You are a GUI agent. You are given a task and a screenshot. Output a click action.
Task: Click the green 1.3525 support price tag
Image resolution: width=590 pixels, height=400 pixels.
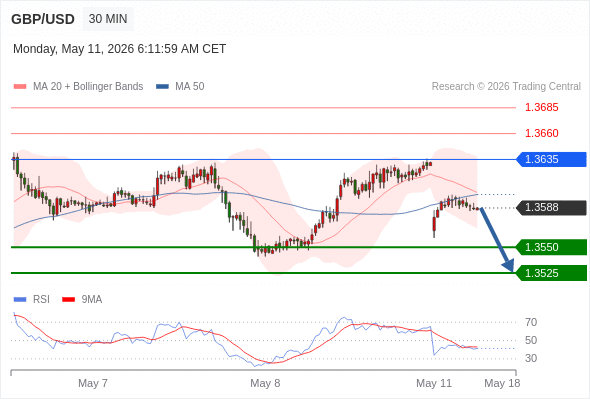[x=551, y=273]
